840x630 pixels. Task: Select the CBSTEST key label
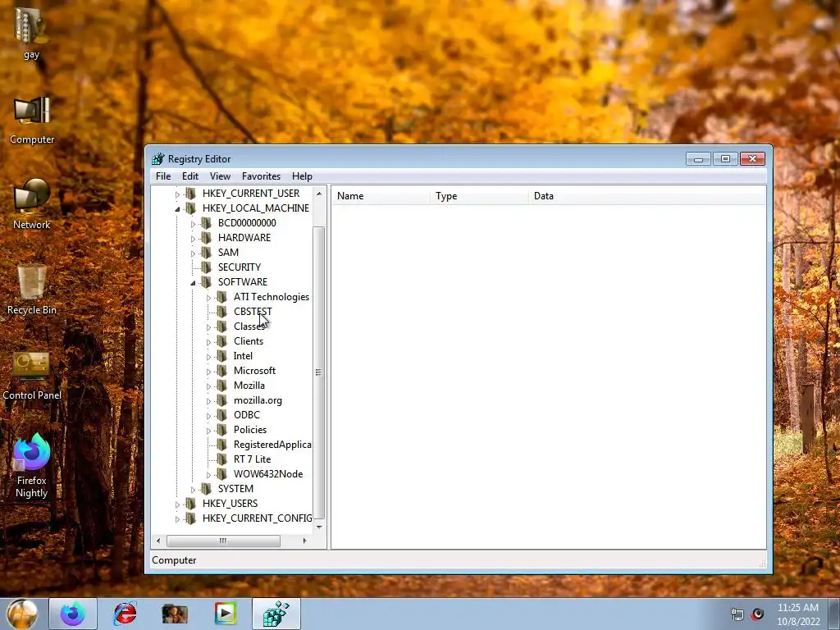click(253, 312)
